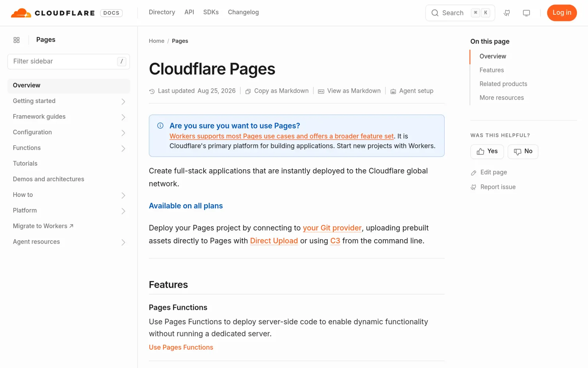Viewport: 588px width, 368px height.
Task: Open the SDKs nav item
Action: (211, 12)
